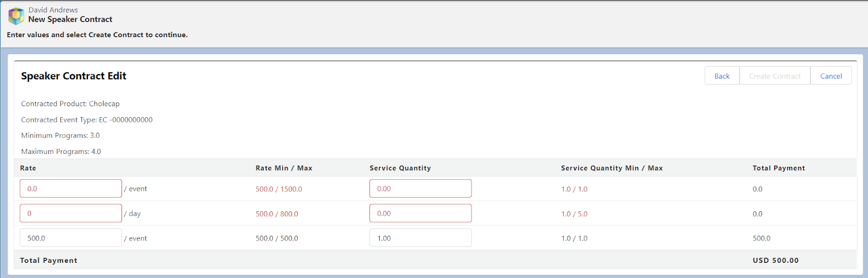Click the Service Quantity column header
The height and width of the screenshot is (278, 868).
[400, 168]
